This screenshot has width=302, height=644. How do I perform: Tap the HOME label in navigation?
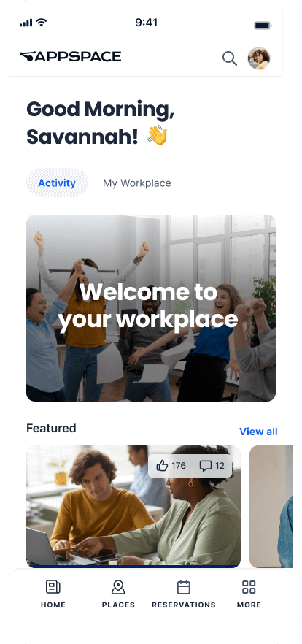click(x=53, y=605)
